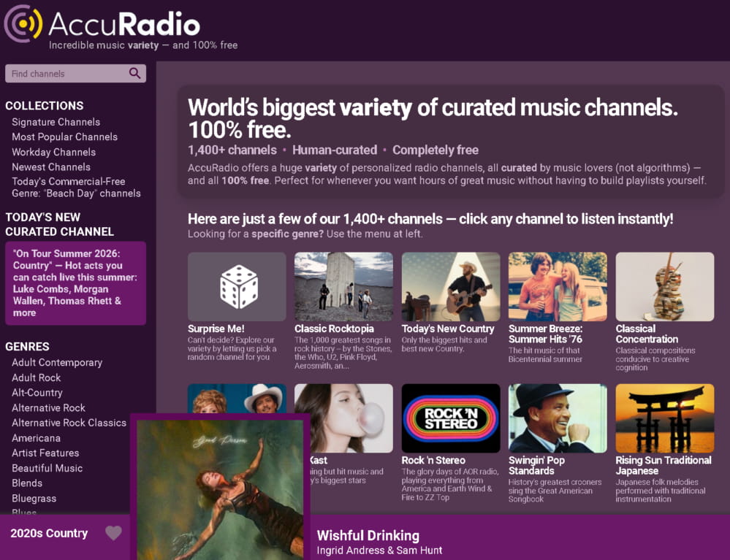Image resolution: width=730 pixels, height=560 pixels.
Task: Open the Swingin' Pop Standards channel
Action: [x=558, y=418]
